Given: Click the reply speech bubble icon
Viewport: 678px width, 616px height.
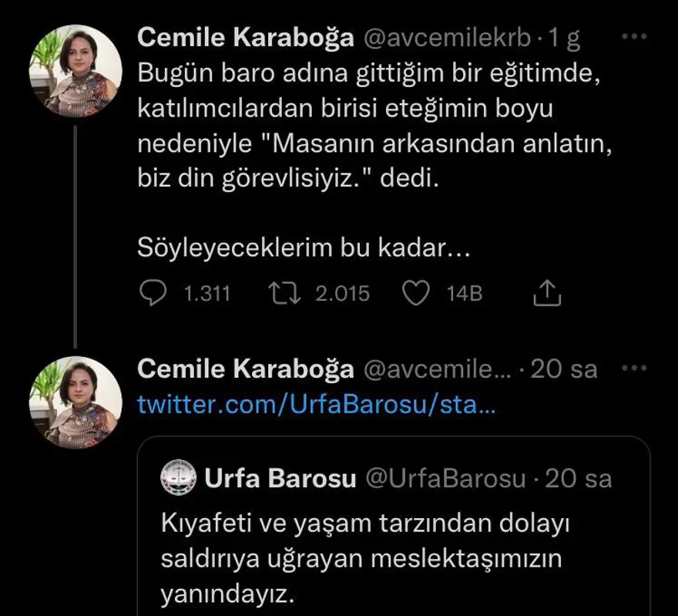Looking at the screenshot, I should click(155, 293).
